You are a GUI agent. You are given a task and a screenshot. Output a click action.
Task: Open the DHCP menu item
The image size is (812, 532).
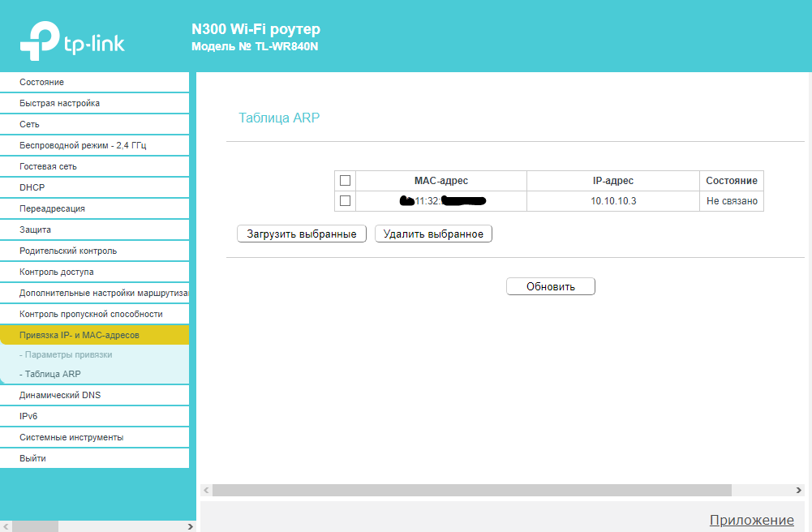coord(94,187)
